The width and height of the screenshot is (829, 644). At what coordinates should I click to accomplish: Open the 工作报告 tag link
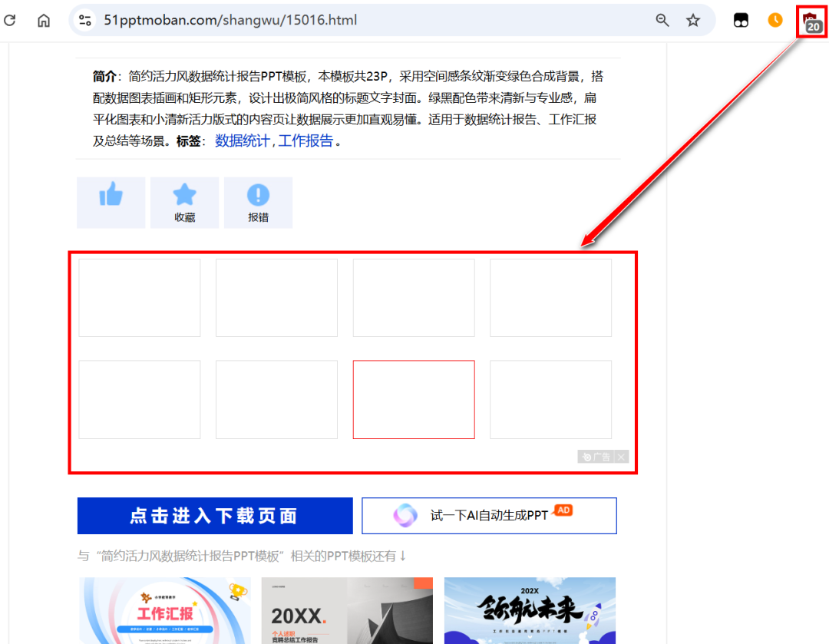click(x=306, y=140)
